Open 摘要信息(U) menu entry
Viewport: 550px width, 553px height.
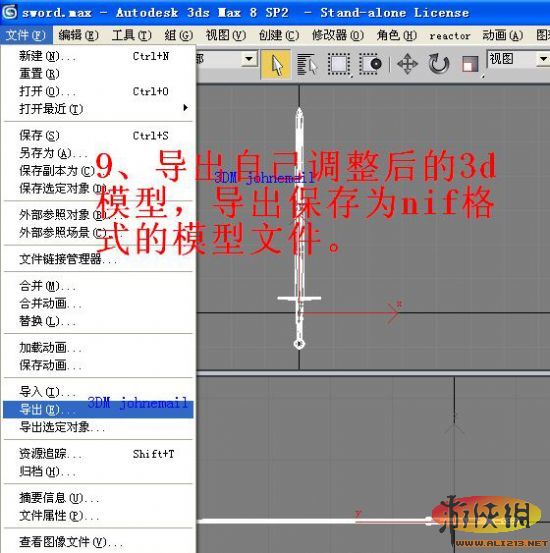[98, 498]
